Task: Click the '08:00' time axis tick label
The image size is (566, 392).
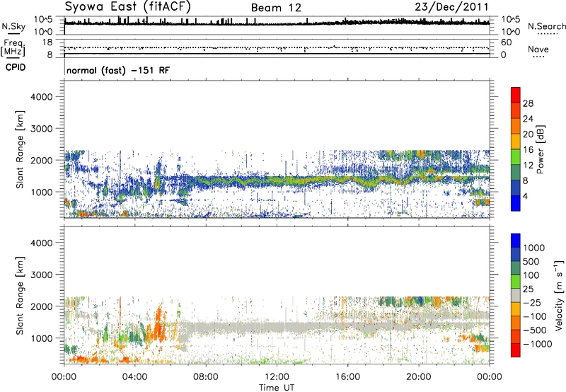Action: [x=205, y=377]
